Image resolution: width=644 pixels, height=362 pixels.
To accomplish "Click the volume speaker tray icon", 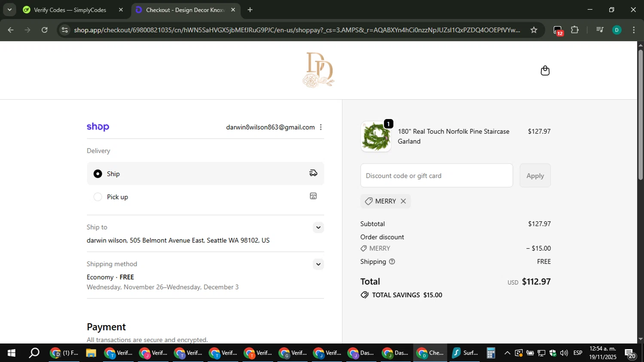I will [564, 353].
